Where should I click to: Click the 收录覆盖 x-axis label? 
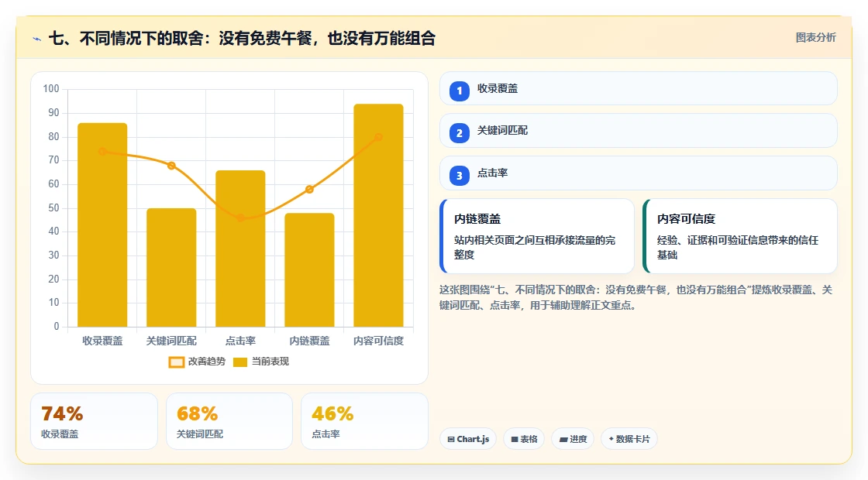(102, 341)
